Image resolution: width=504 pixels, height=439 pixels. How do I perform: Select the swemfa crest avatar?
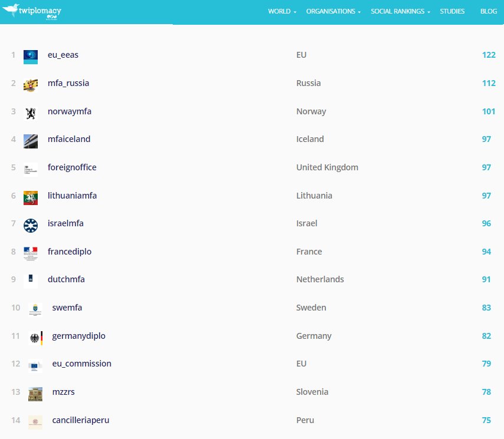(x=35, y=310)
